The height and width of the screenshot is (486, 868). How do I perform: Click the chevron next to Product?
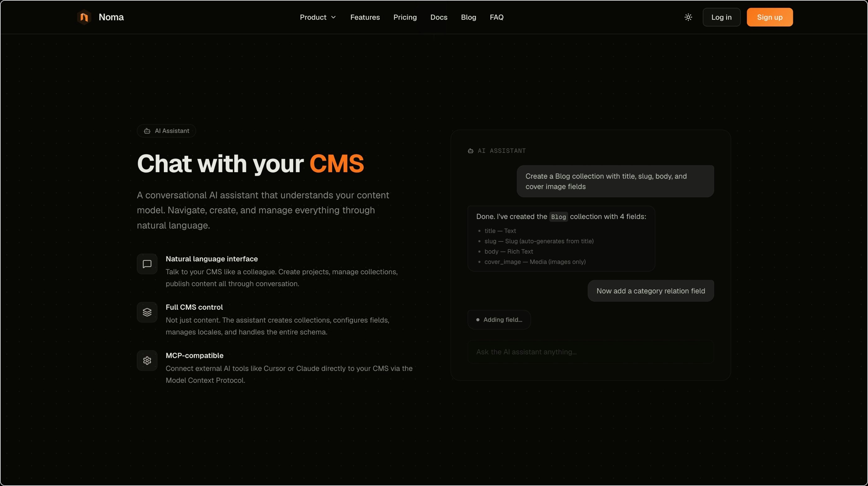coord(334,17)
